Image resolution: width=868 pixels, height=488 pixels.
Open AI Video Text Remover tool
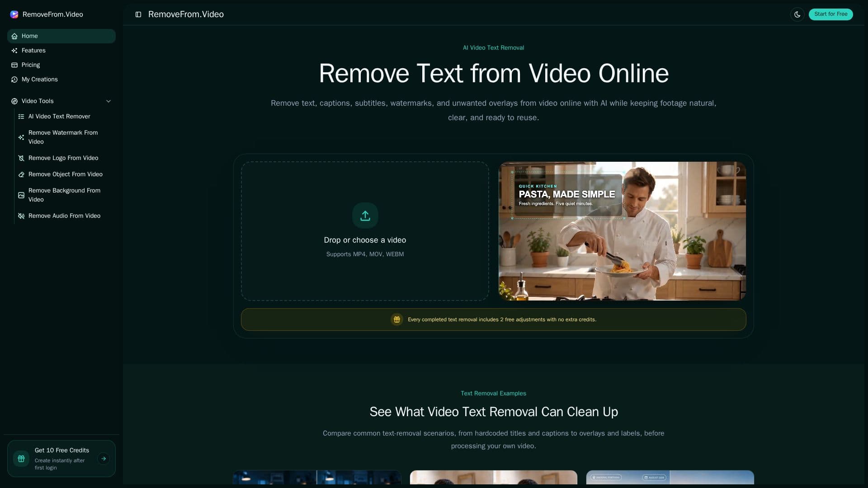point(65,117)
